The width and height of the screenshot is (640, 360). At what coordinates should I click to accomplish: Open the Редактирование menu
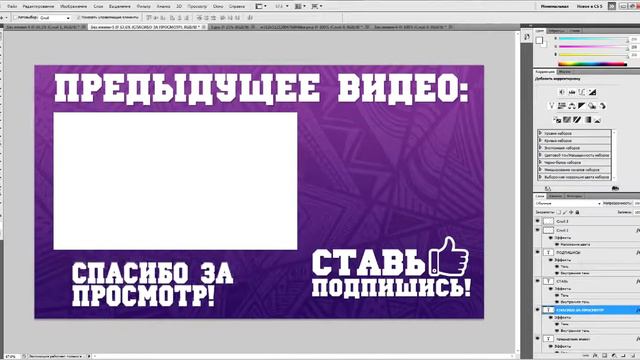coord(38,7)
